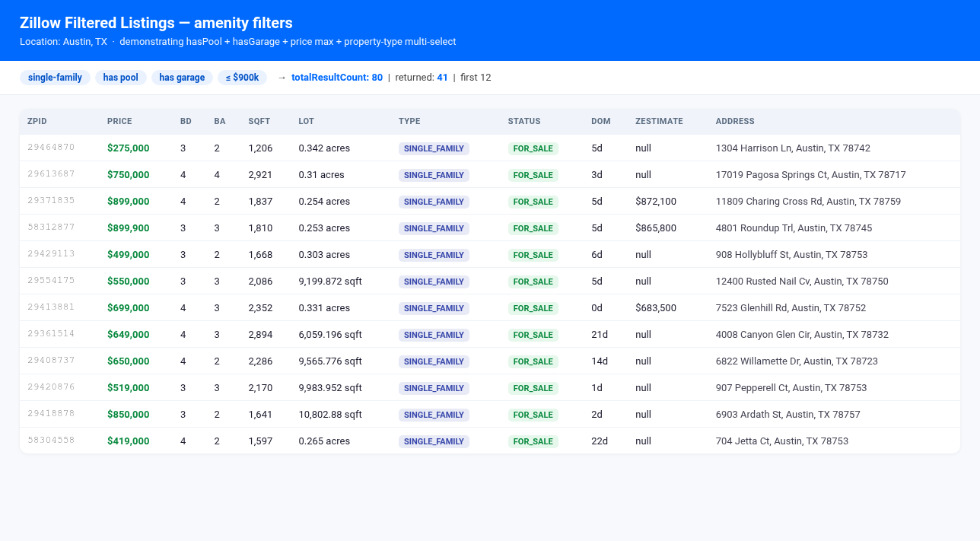Toggle the has pool filter chip
This screenshot has width=980, height=541.
121,78
